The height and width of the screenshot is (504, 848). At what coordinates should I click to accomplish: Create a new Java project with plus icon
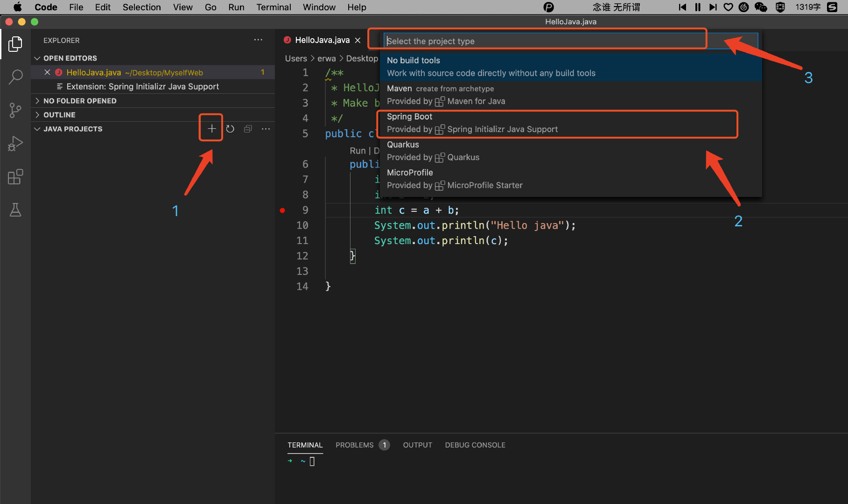[211, 128]
